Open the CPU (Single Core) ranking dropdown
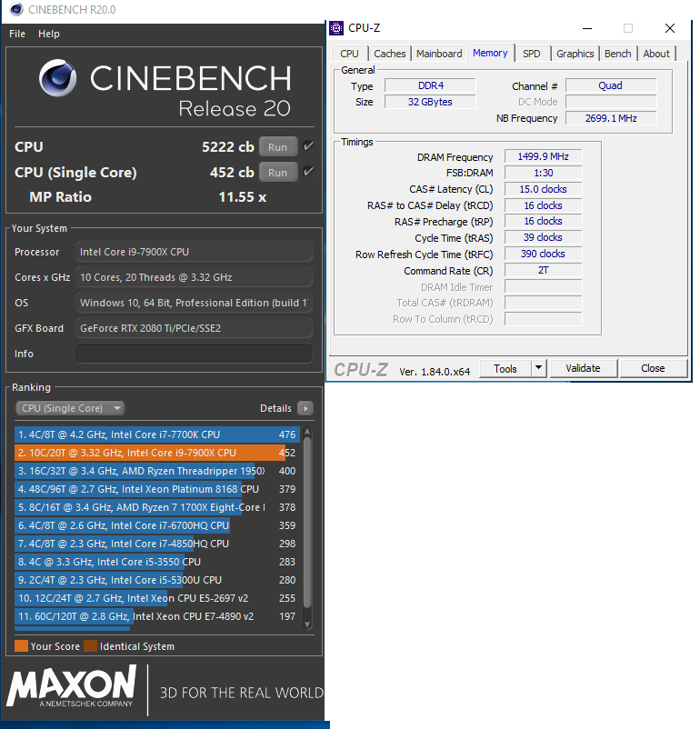 tap(70, 408)
